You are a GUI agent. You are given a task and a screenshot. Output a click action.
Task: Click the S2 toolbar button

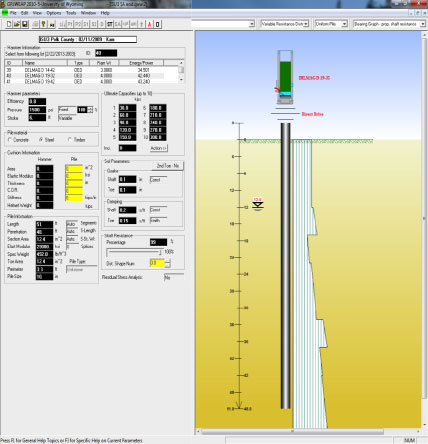[94, 24]
